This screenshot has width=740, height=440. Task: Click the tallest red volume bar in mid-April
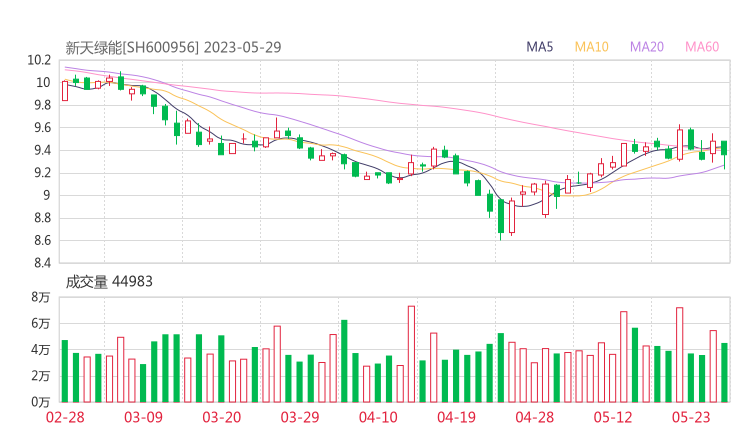point(412,354)
